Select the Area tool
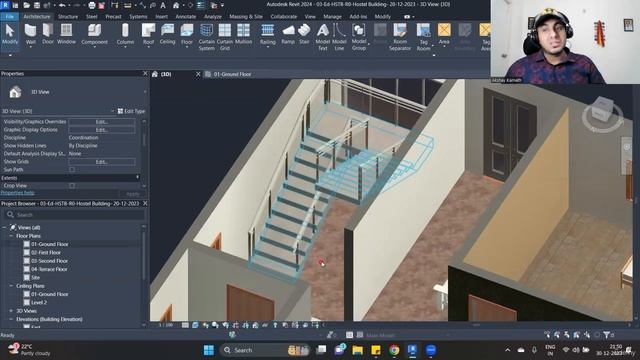The width and height of the screenshot is (640, 360). 444,34
